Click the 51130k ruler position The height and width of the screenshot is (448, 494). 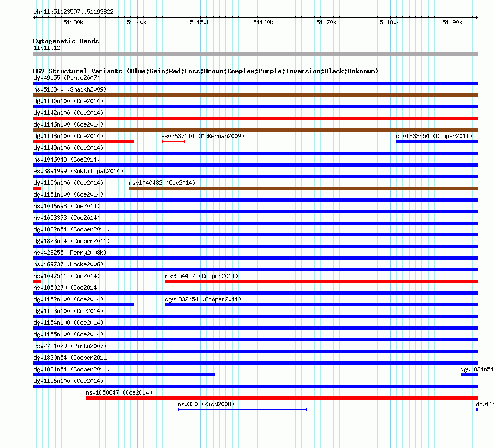73,22
